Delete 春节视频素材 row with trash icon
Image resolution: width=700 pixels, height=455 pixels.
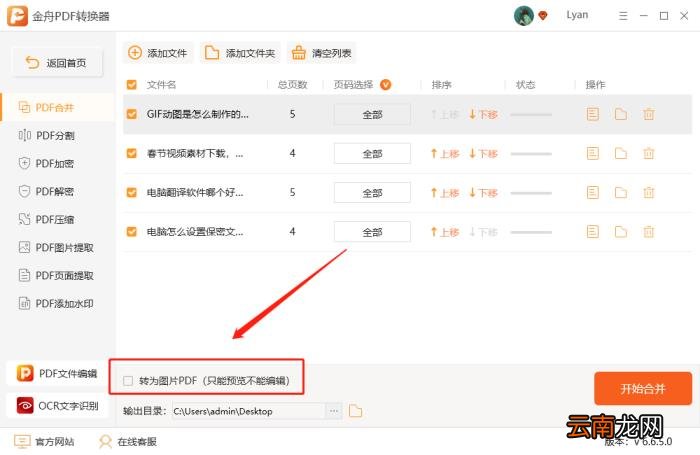point(649,154)
